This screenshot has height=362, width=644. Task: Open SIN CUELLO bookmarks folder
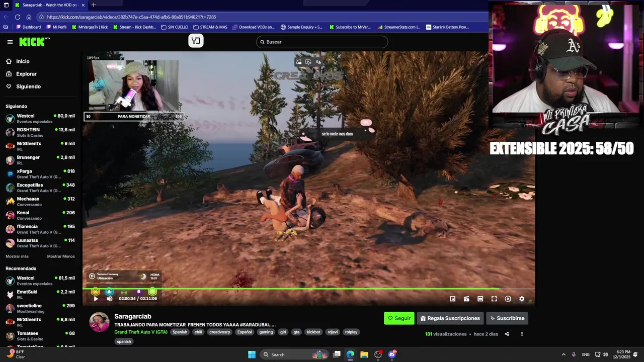click(x=175, y=27)
